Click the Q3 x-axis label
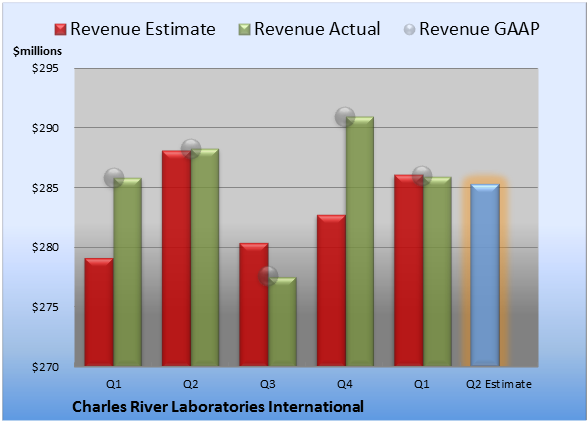 click(268, 384)
